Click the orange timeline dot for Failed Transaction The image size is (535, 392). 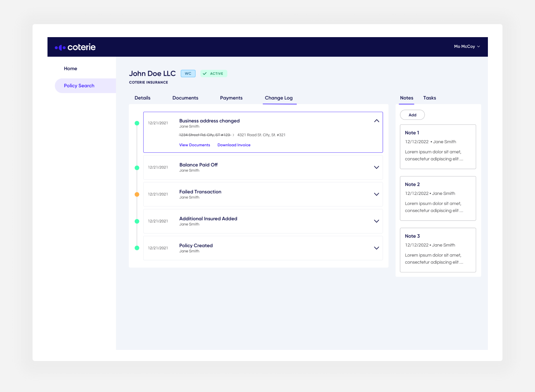(x=137, y=194)
